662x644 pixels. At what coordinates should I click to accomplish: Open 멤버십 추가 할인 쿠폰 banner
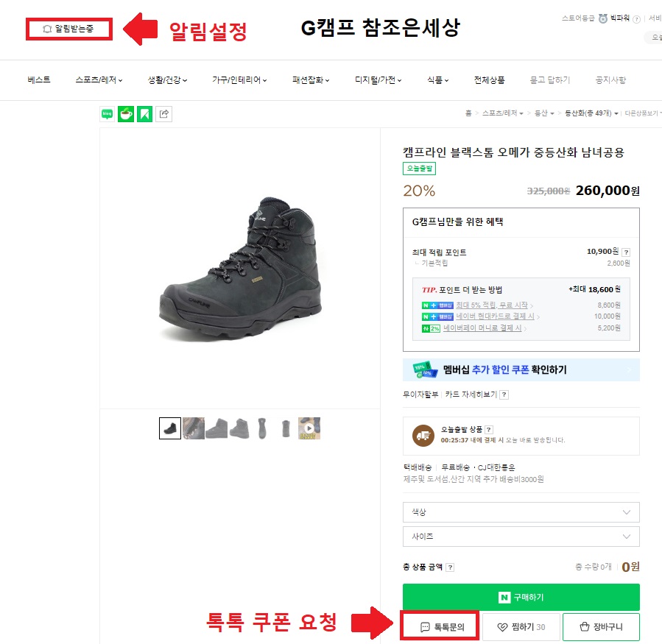point(521,369)
